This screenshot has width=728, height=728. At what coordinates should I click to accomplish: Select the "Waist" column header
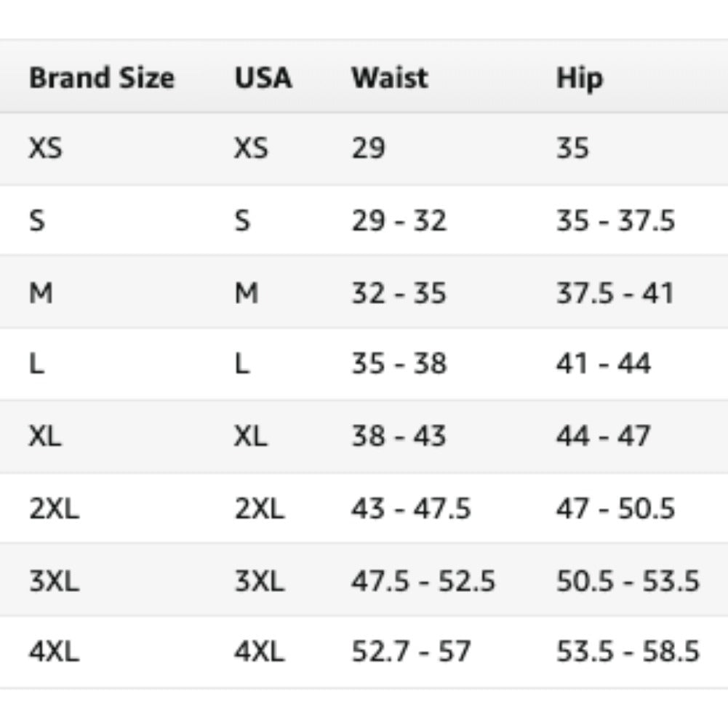pyautogui.click(x=390, y=79)
